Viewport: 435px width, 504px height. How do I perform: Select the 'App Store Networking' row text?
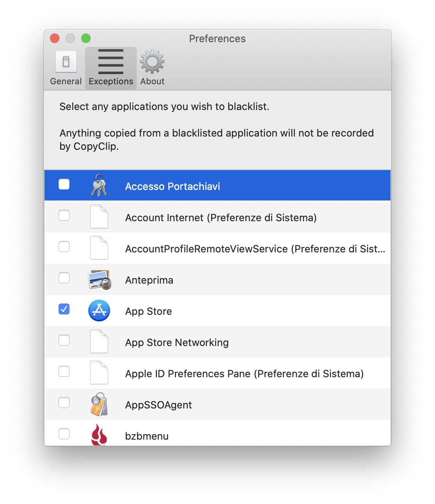tap(177, 343)
